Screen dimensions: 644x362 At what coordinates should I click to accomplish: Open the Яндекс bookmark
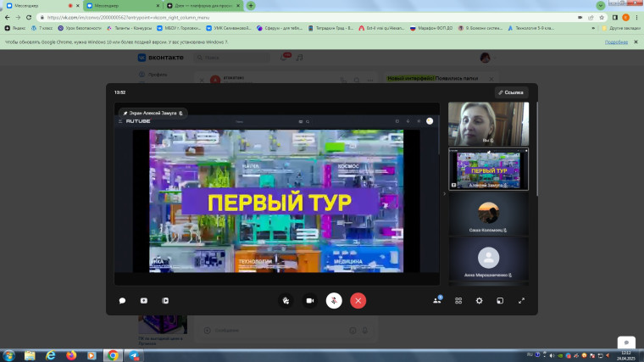pos(14,28)
